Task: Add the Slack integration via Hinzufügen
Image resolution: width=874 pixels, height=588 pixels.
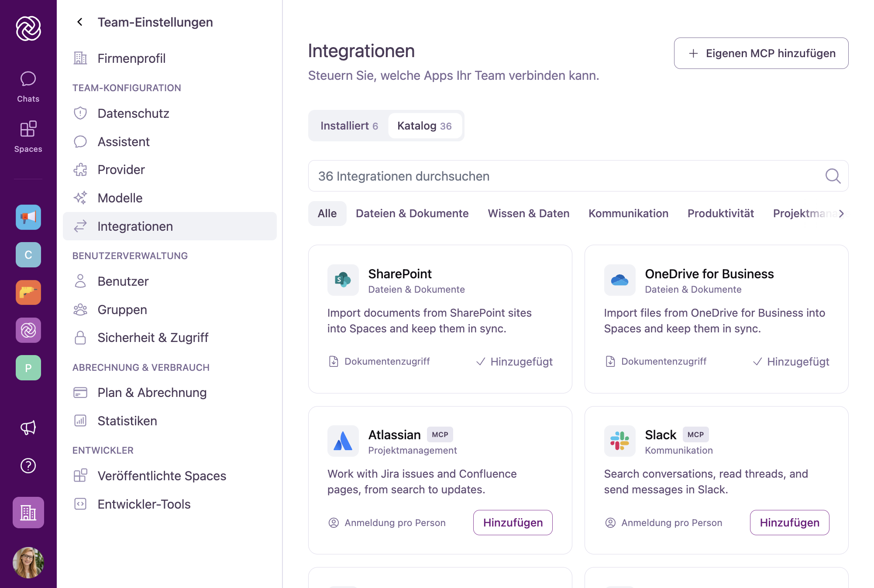Action: (x=790, y=523)
